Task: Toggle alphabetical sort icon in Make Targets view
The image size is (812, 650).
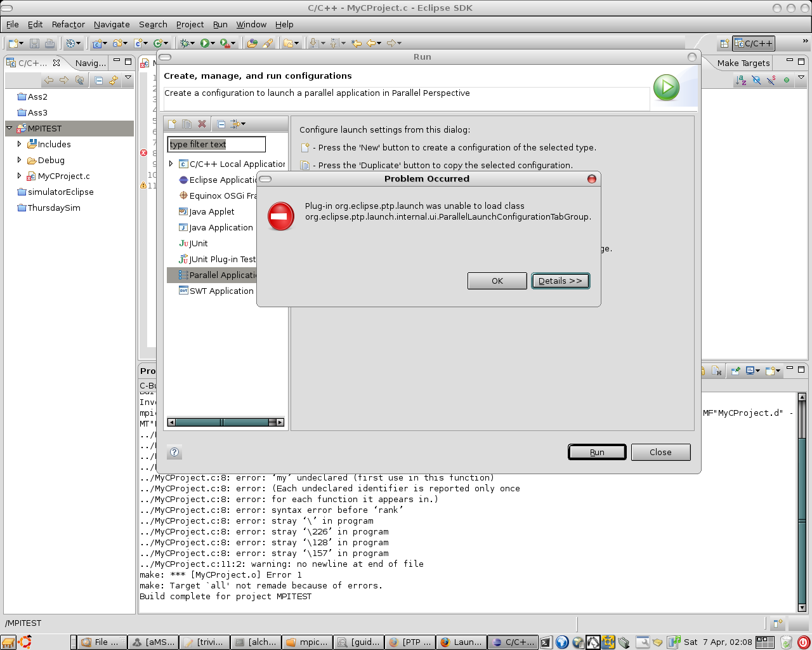Action: click(x=741, y=80)
